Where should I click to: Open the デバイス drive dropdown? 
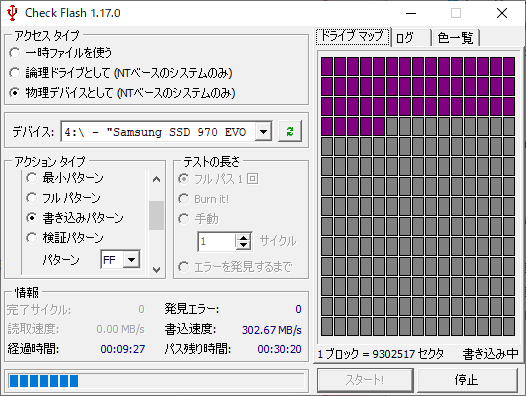click(263, 132)
